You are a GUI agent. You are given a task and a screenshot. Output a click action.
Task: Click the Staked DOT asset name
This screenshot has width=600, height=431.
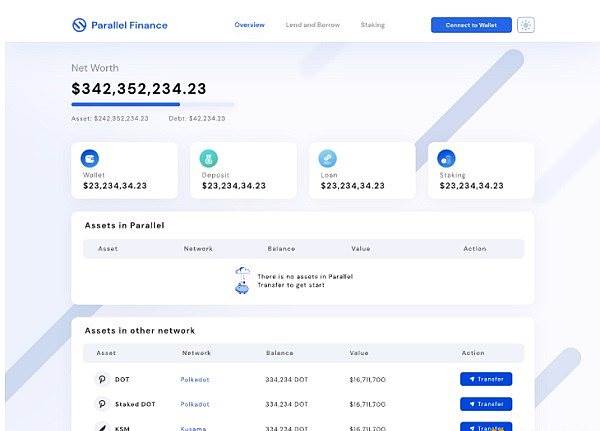(135, 404)
